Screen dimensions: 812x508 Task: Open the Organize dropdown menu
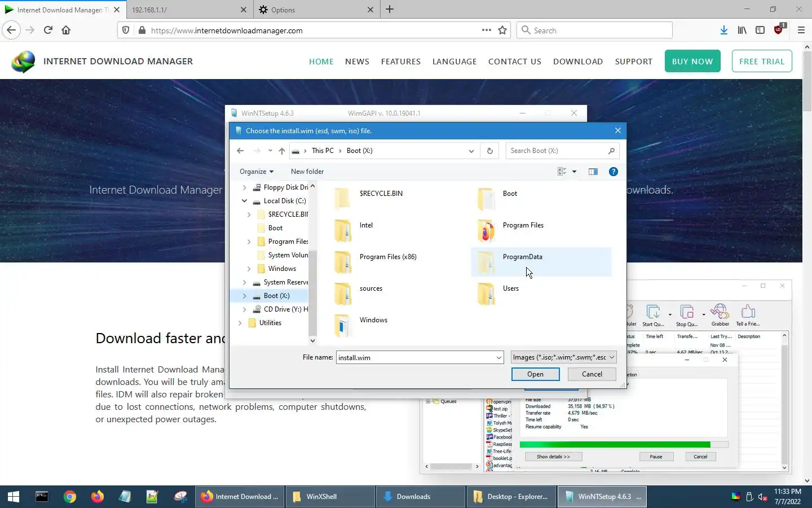click(x=256, y=172)
